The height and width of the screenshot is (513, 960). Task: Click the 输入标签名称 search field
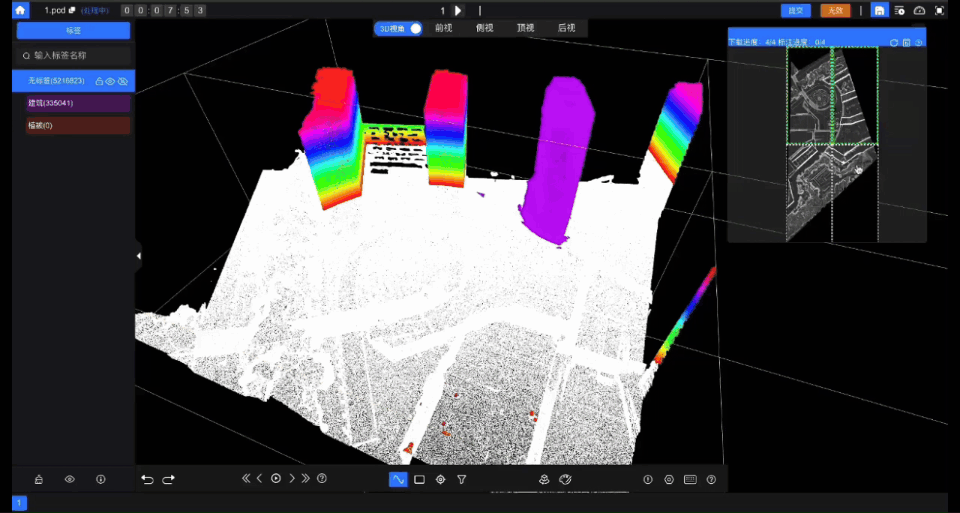(73, 55)
